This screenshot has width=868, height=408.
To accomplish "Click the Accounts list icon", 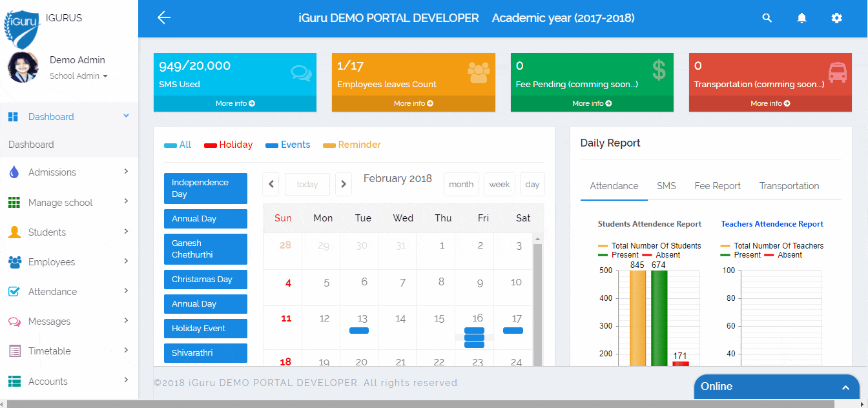I will 15,382.
